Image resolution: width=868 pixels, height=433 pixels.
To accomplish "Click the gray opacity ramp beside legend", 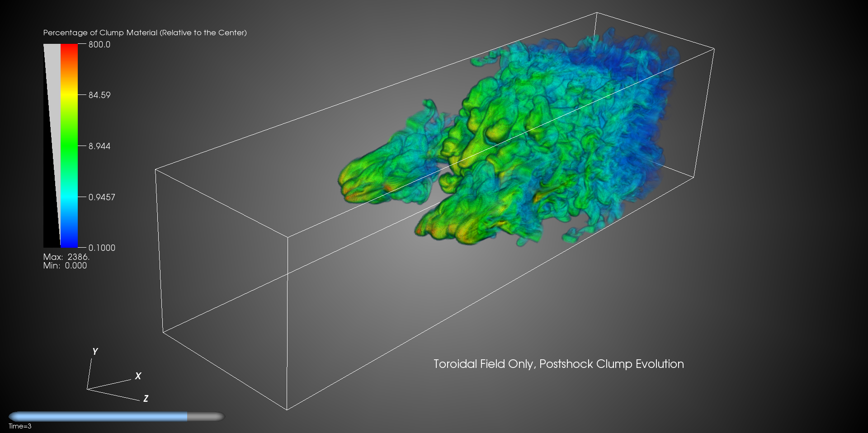I will pos(52,146).
